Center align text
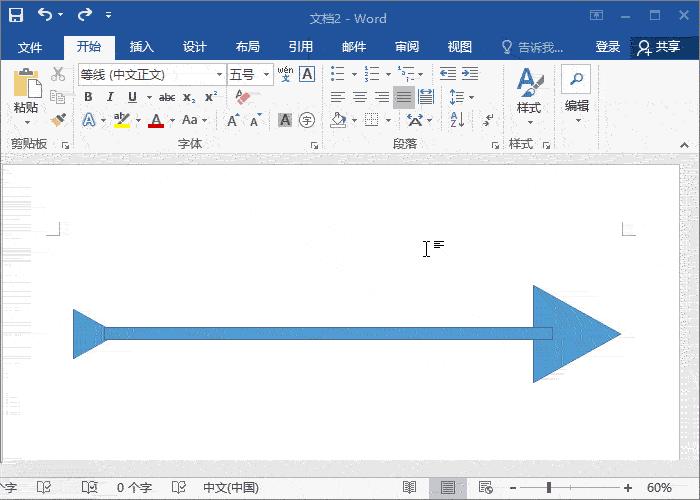The image size is (700, 500). click(x=360, y=97)
